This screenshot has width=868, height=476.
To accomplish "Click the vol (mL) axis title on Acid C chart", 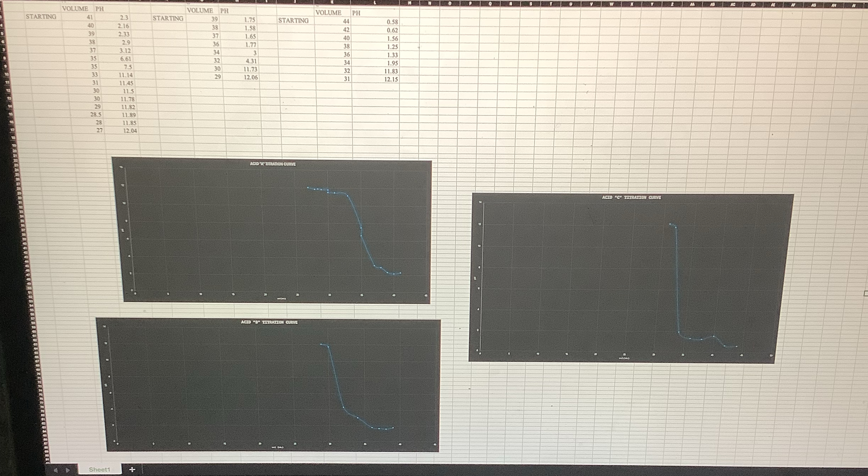I will click(624, 358).
